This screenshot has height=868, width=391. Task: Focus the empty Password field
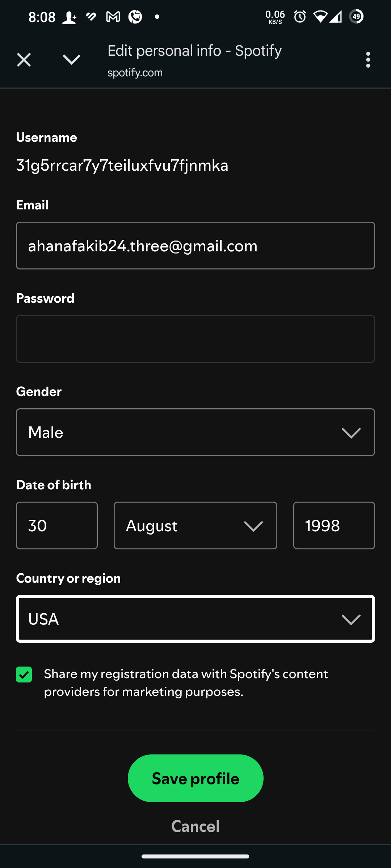[195, 339]
